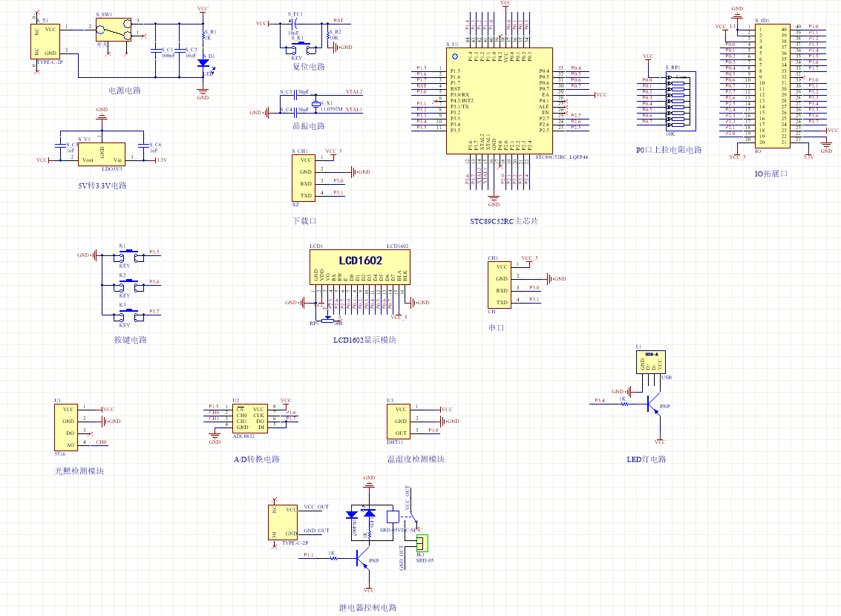Image resolution: width=841 pixels, height=616 pixels.
Task: Select the S_EC1 10uF electrolytic capacitor
Action: pos(293,24)
